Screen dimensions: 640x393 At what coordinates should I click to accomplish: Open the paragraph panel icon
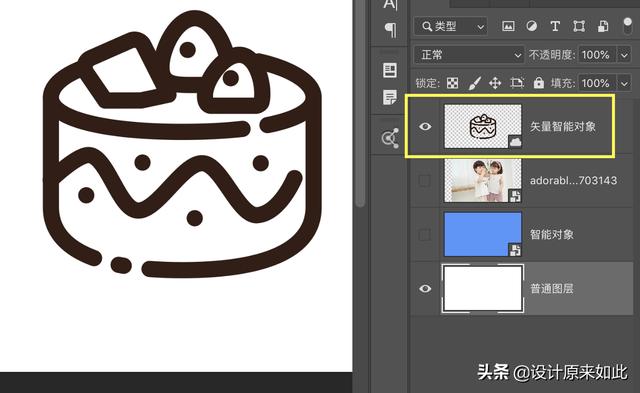click(x=391, y=29)
